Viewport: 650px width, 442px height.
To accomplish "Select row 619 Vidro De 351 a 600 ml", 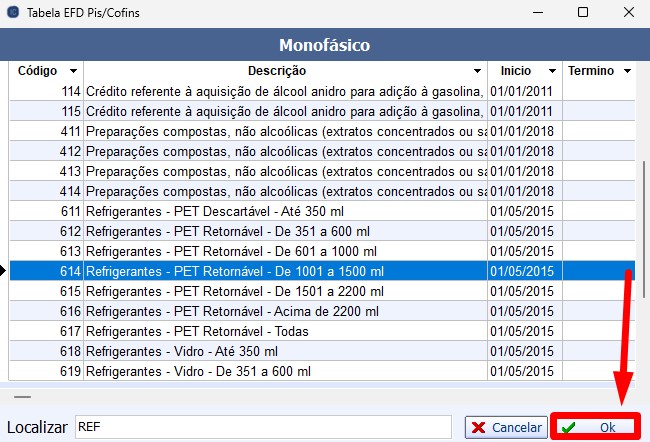I will [285, 371].
